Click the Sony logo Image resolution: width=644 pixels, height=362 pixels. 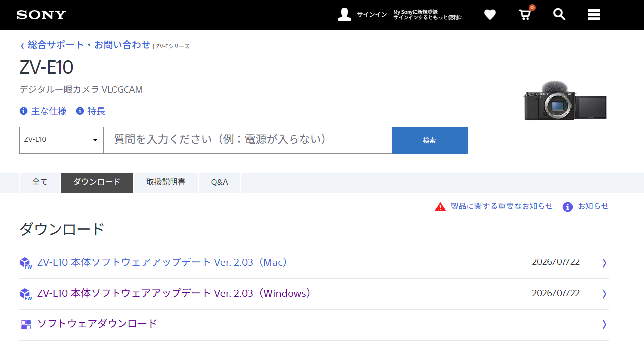tap(42, 15)
